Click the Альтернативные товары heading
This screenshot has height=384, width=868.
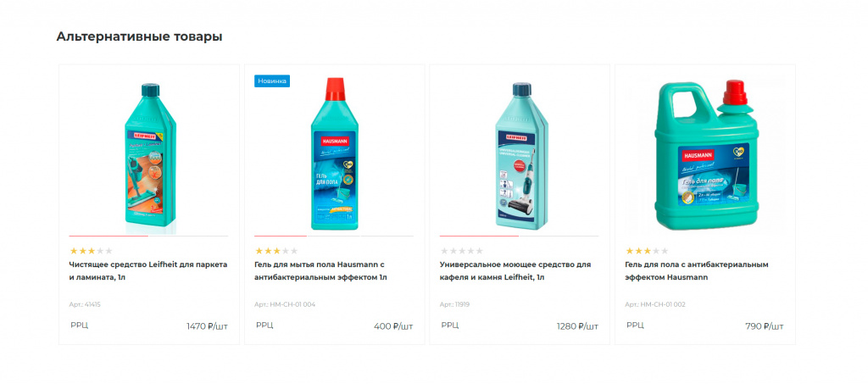tap(139, 36)
